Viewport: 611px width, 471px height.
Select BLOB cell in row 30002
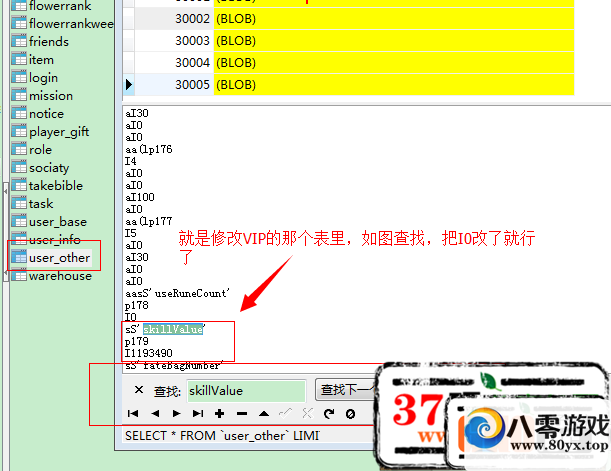click(x=394, y=19)
